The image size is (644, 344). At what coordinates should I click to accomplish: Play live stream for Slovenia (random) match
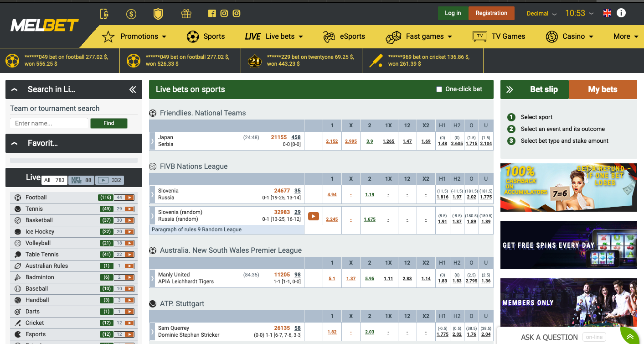(313, 216)
